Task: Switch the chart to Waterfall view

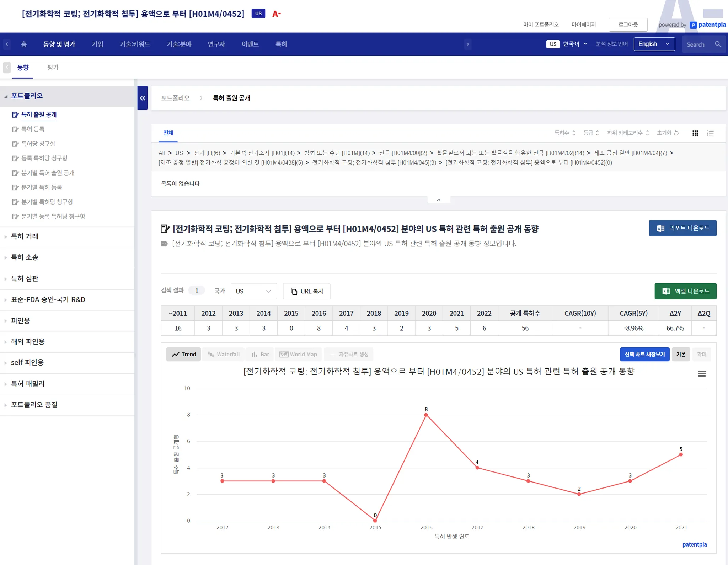Action: [224, 354]
